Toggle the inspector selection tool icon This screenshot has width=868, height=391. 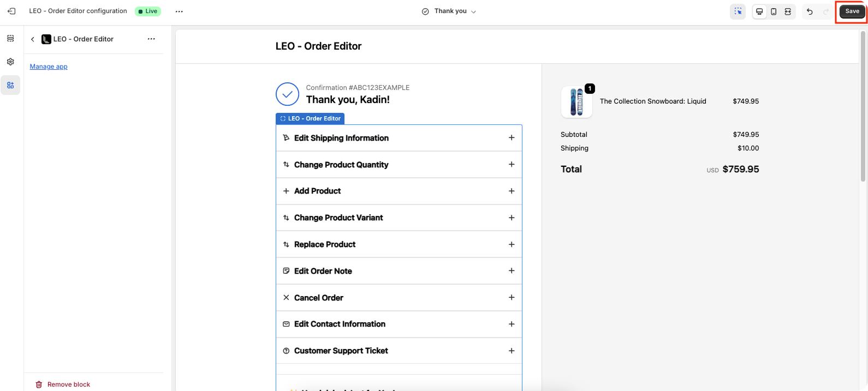(x=738, y=11)
